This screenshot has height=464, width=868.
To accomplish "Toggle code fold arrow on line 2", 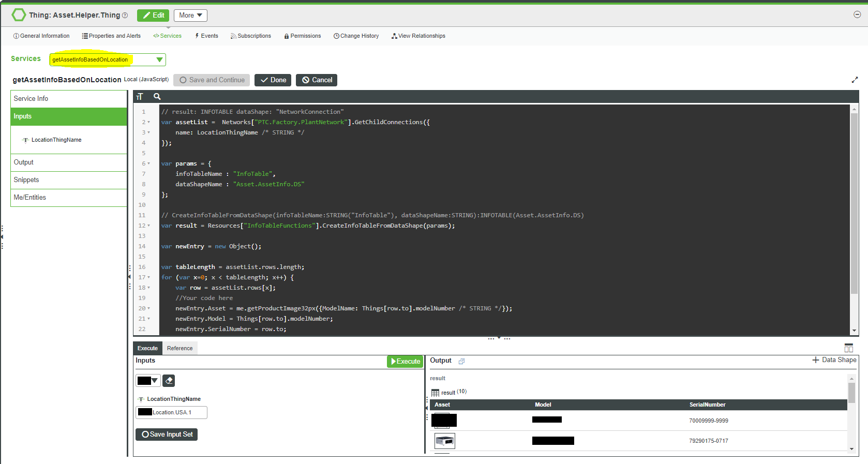I will point(149,122).
